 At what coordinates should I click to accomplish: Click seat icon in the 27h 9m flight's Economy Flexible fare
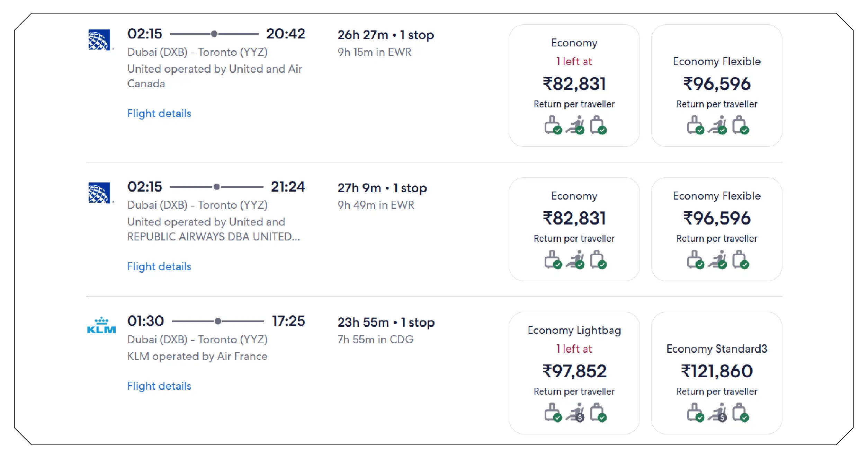point(717,259)
